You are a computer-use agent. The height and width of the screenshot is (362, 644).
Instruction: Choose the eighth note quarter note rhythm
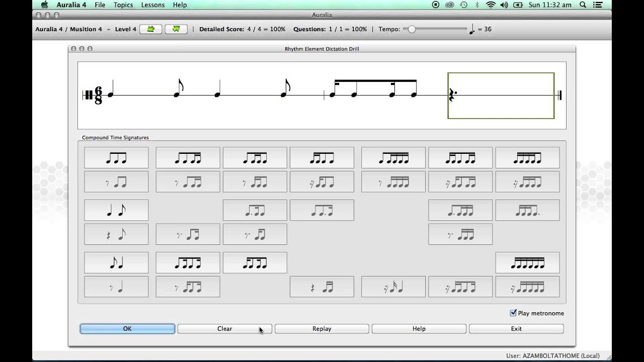pyautogui.click(x=116, y=263)
